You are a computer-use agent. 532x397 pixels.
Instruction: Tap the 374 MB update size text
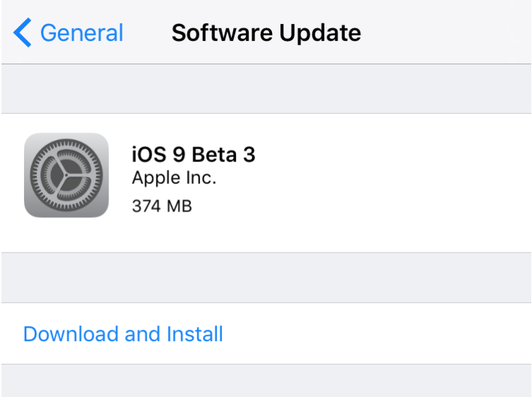click(x=162, y=206)
